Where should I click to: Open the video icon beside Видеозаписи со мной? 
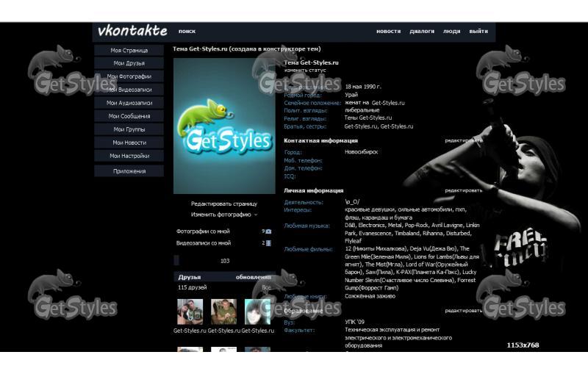click(x=268, y=243)
